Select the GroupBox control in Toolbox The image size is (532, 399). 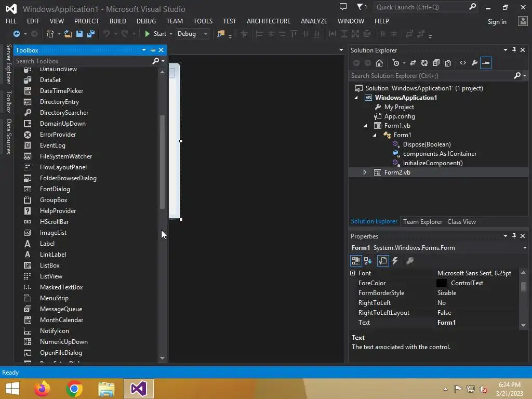coord(54,200)
